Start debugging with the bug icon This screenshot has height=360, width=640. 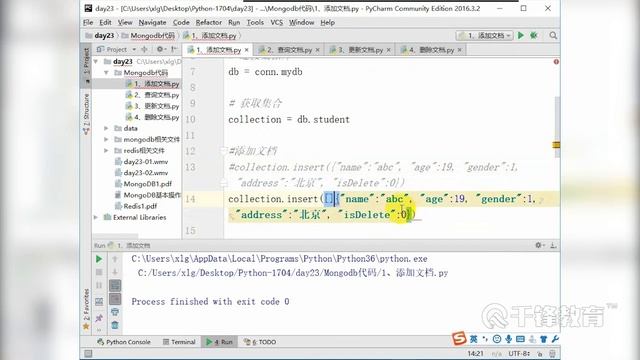pyautogui.click(x=533, y=36)
